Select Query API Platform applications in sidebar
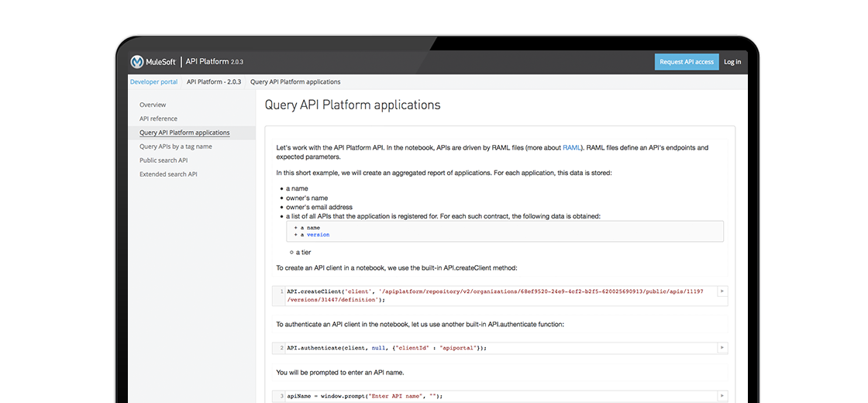 tap(184, 133)
